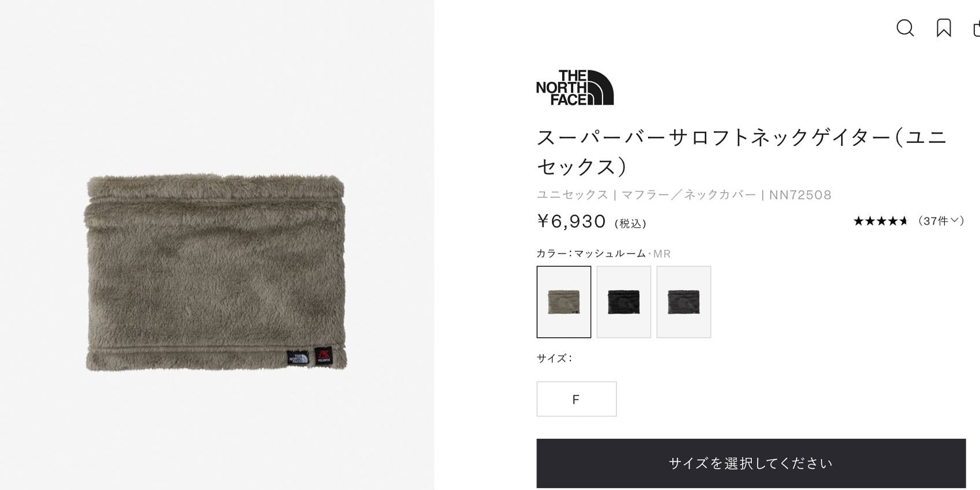Click the large neck gaiter product image
This screenshot has width=980, height=490.
pos(216,272)
